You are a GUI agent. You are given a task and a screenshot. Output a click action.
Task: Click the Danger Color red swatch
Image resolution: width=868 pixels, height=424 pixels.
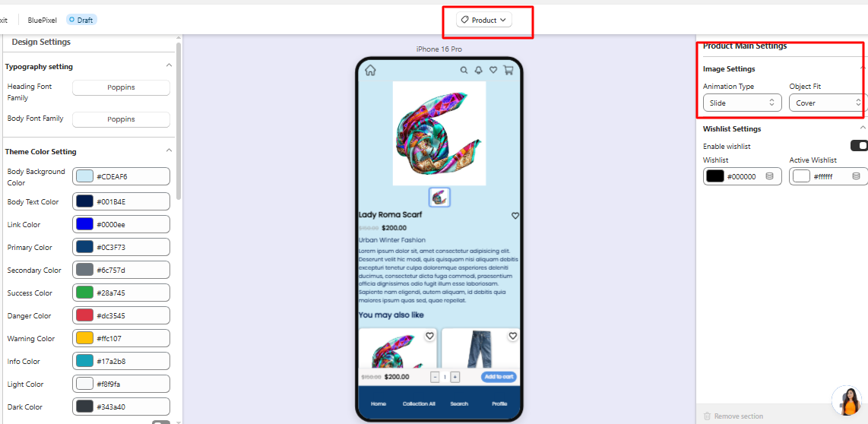click(x=84, y=315)
